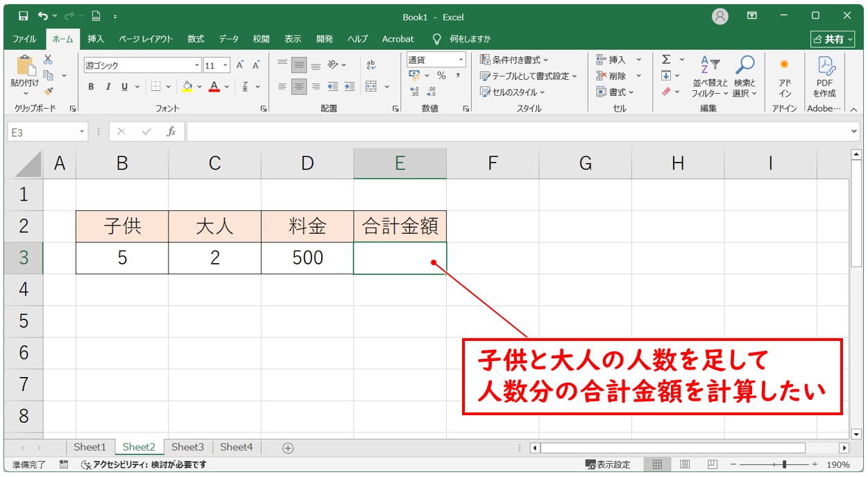The height and width of the screenshot is (477, 868).
Task: Click the Save icon in title bar
Action: [x=23, y=16]
